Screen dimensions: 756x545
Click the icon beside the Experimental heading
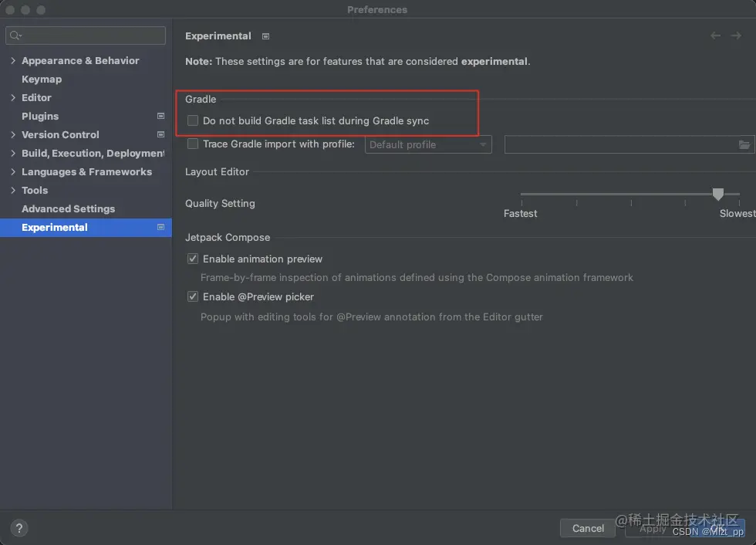tap(265, 36)
